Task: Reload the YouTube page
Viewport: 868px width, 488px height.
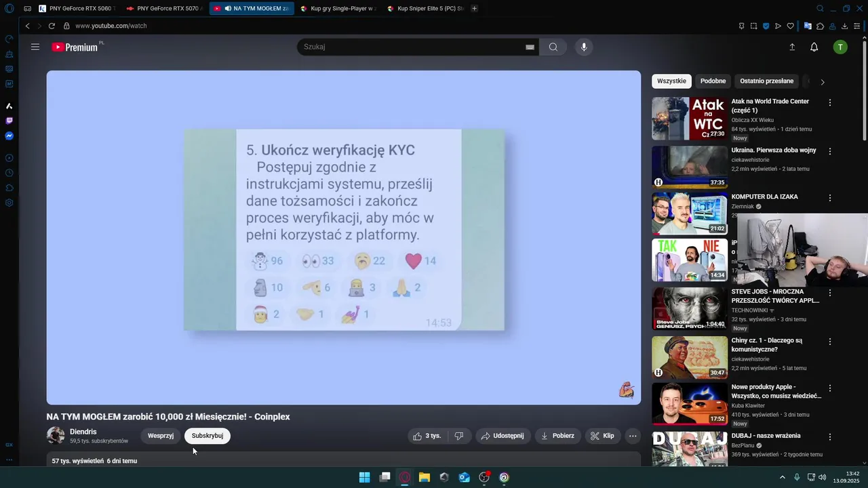Action: point(52,26)
